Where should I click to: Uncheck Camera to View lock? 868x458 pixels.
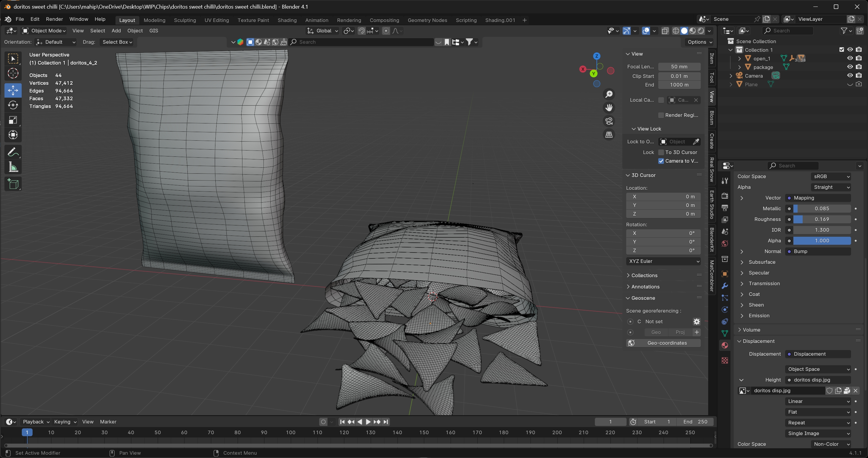pyautogui.click(x=661, y=161)
